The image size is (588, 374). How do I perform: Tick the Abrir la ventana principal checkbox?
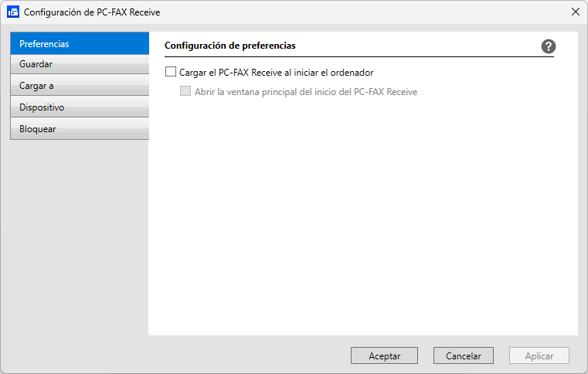pyautogui.click(x=185, y=91)
